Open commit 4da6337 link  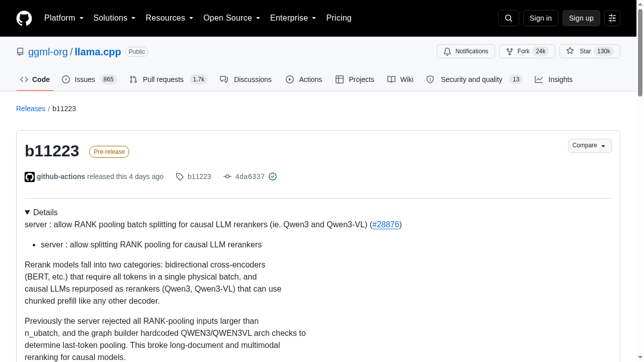click(x=250, y=176)
